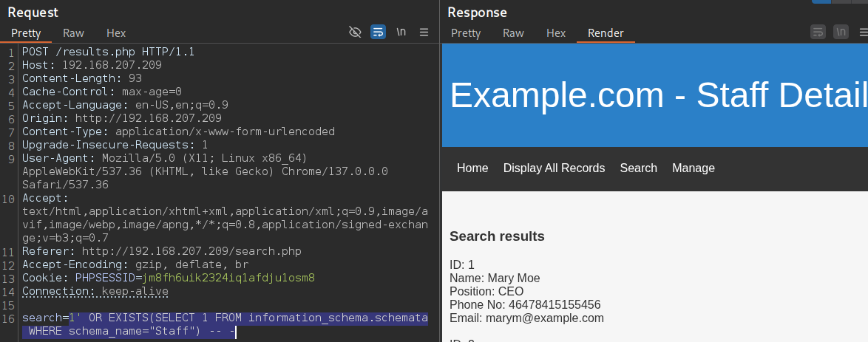868x342 pixels.
Task: Switch to Hex tab in Request panel
Action: point(116,33)
